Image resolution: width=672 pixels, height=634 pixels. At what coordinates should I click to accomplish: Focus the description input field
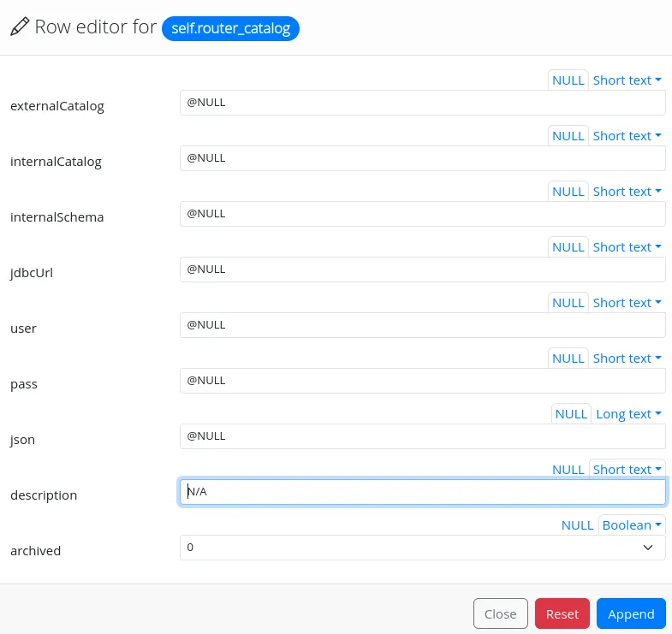tap(422, 492)
